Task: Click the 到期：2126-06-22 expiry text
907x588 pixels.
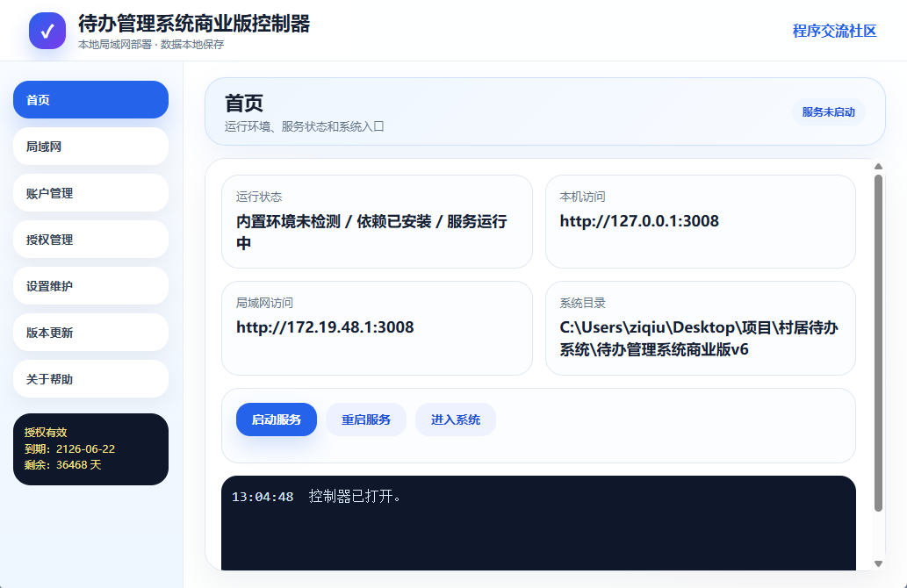Action: tap(70, 448)
